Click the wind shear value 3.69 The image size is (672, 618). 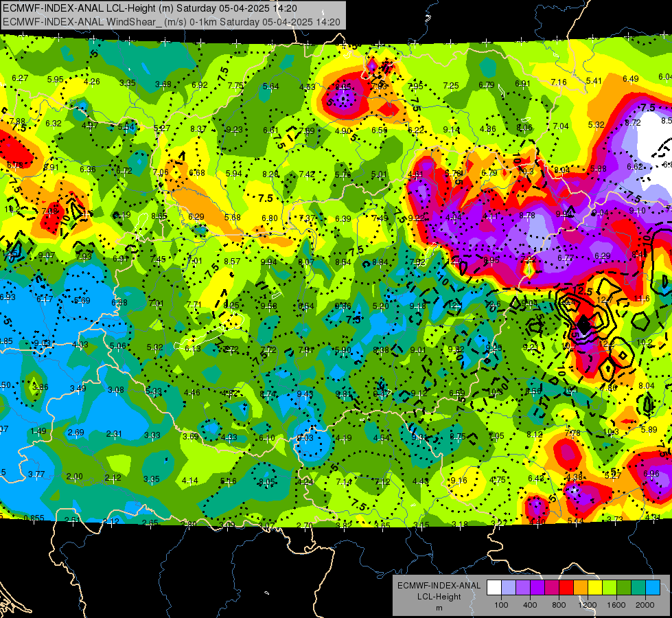click(x=190, y=437)
